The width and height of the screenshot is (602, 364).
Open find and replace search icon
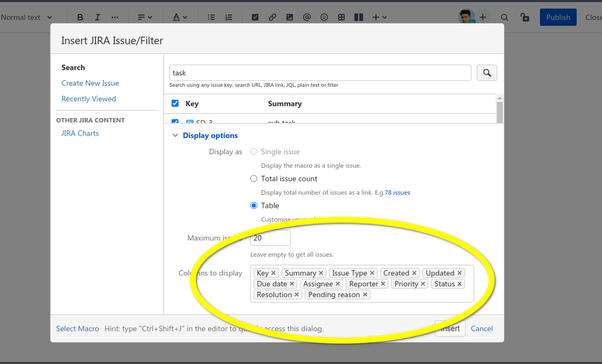(504, 17)
